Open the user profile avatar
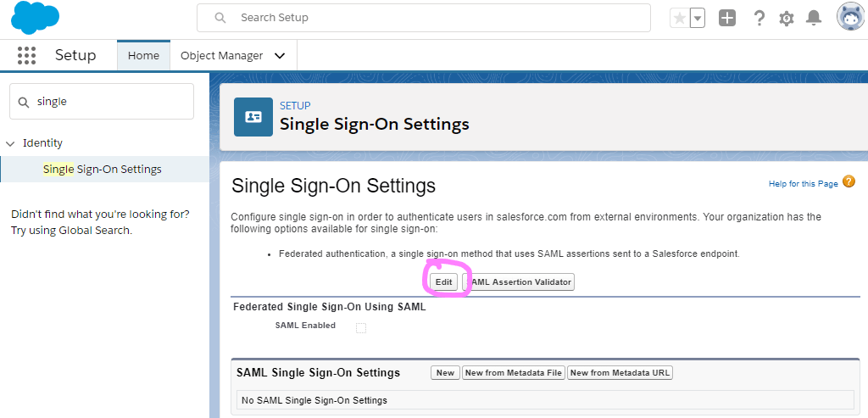The height and width of the screenshot is (418, 868). tap(850, 17)
